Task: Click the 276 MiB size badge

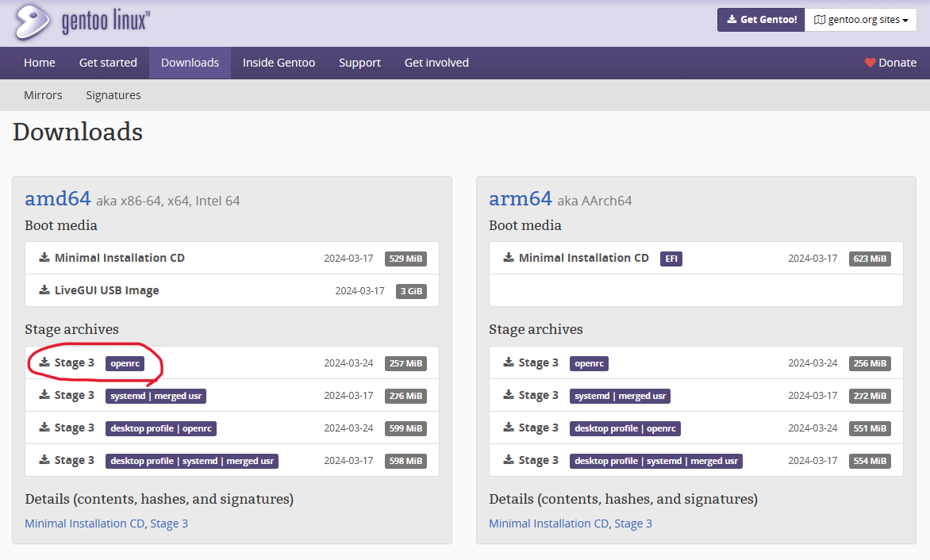Action: 405,396
